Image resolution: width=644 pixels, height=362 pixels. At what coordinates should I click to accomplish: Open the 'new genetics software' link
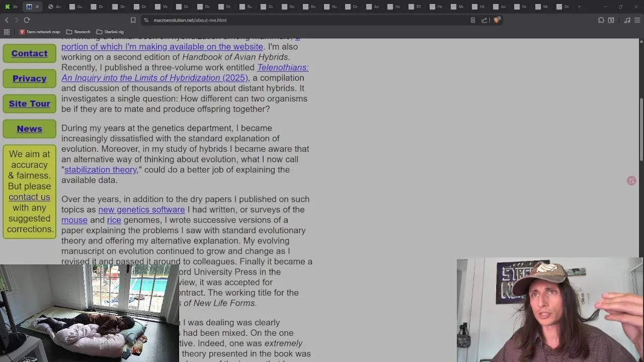[141, 210]
